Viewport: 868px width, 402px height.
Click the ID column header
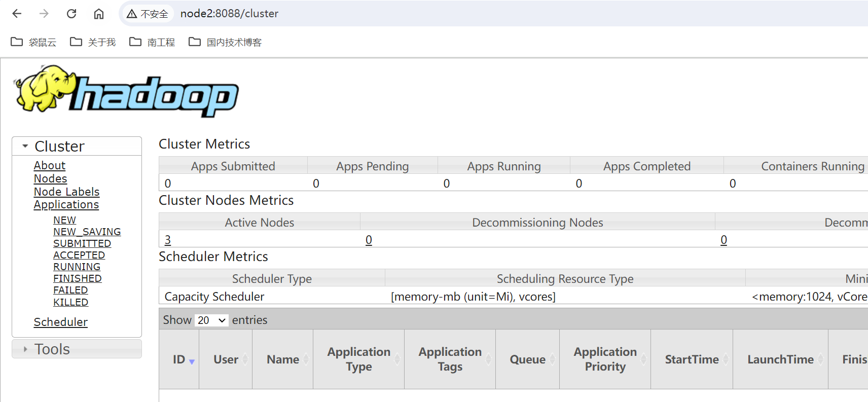pos(179,359)
